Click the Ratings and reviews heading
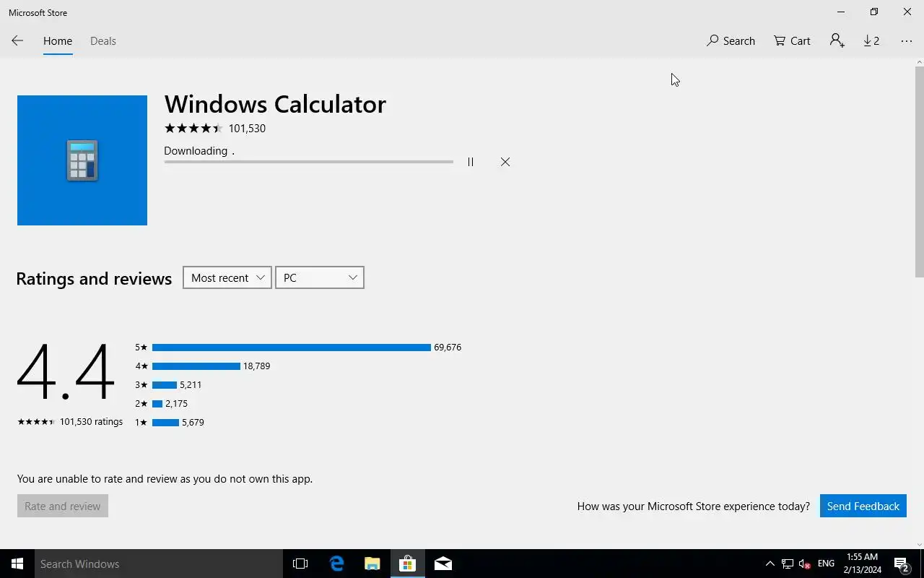The image size is (924, 578). (94, 278)
